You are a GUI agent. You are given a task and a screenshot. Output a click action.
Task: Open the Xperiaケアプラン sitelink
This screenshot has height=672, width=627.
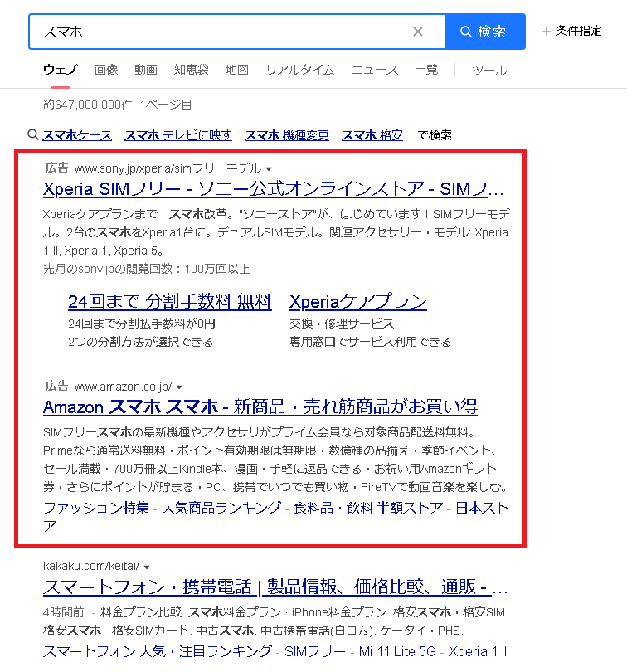(357, 302)
